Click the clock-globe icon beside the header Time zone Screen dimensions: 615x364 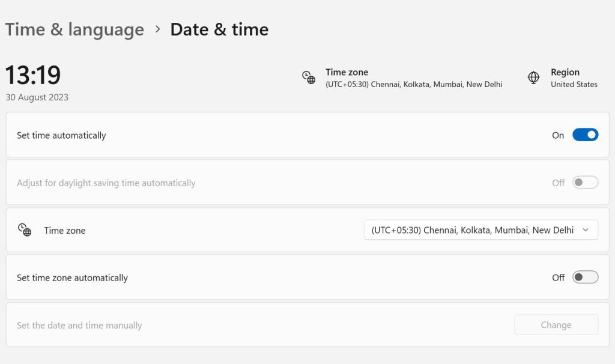[x=309, y=77]
